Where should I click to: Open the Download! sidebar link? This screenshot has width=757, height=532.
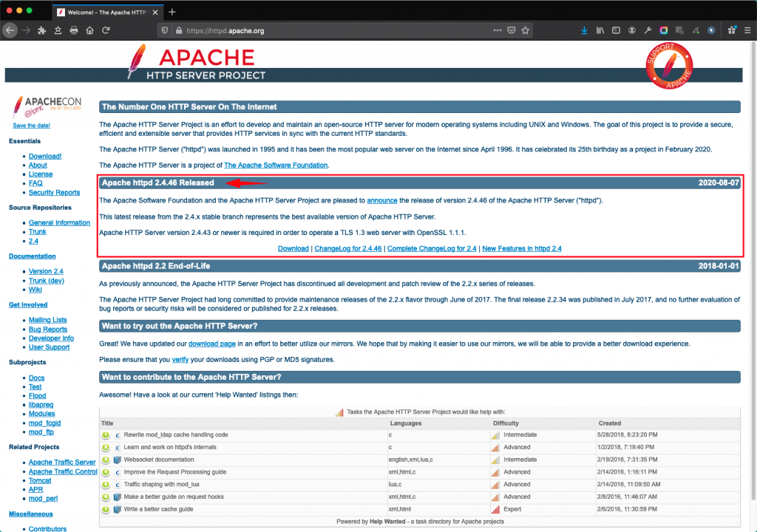45,157
